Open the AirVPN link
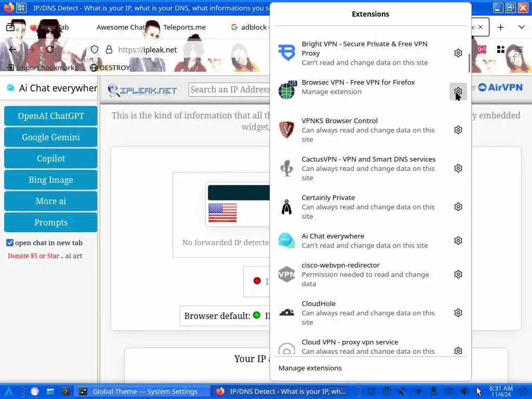The height and width of the screenshot is (399, 532). [x=500, y=87]
